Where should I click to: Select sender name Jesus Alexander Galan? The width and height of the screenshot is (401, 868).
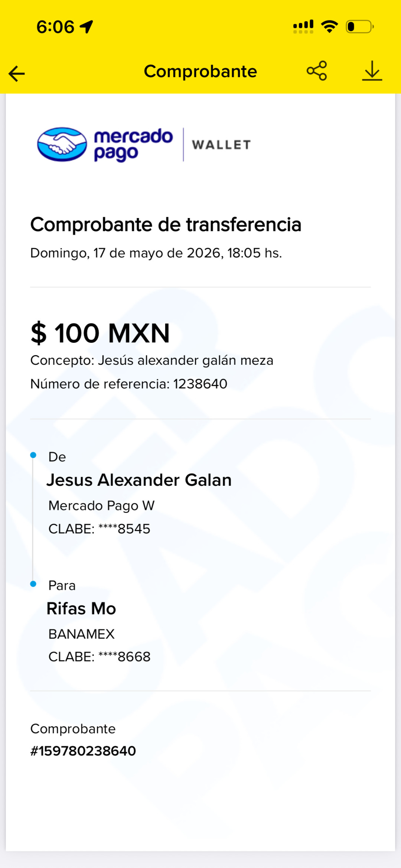click(139, 480)
